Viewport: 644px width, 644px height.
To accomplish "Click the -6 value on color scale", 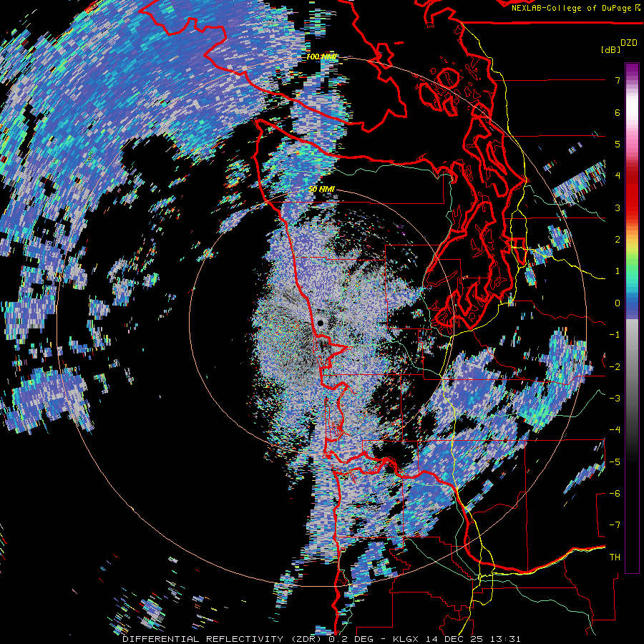I will [615, 494].
